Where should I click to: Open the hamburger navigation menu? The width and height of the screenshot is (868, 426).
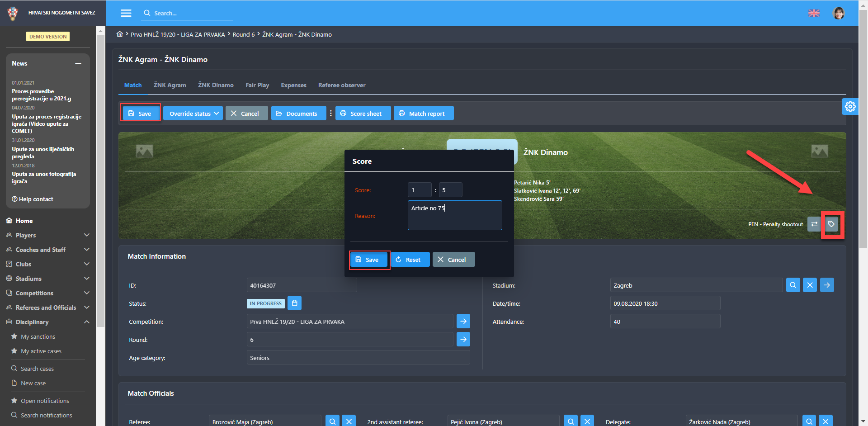(x=126, y=13)
